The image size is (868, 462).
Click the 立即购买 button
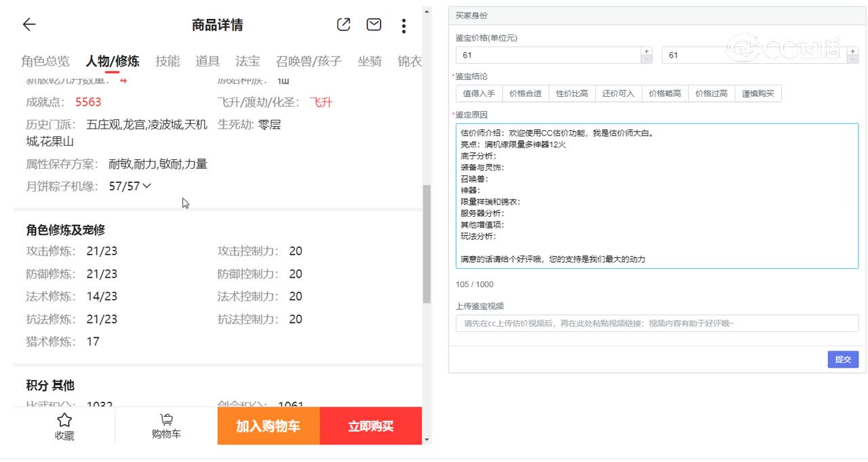370,426
